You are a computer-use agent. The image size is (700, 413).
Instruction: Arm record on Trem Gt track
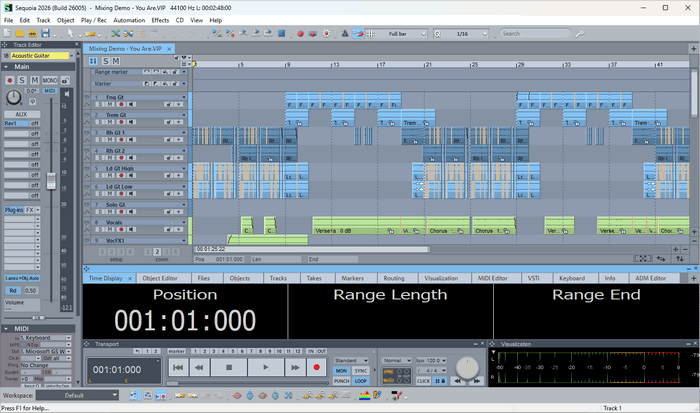pyautogui.click(x=122, y=121)
